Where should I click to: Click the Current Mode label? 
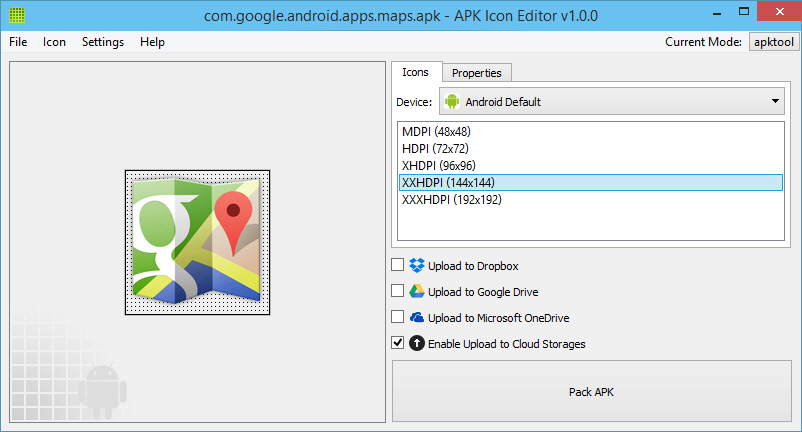[x=703, y=42]
